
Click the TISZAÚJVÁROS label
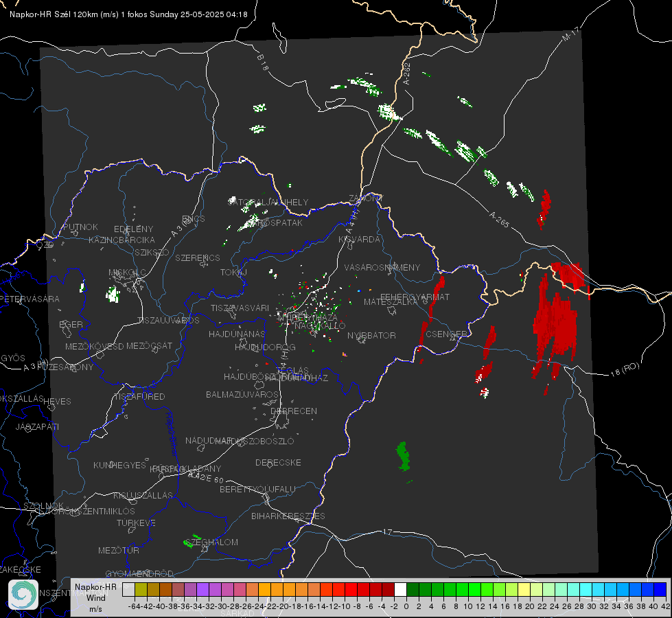[x=168, y=321]
